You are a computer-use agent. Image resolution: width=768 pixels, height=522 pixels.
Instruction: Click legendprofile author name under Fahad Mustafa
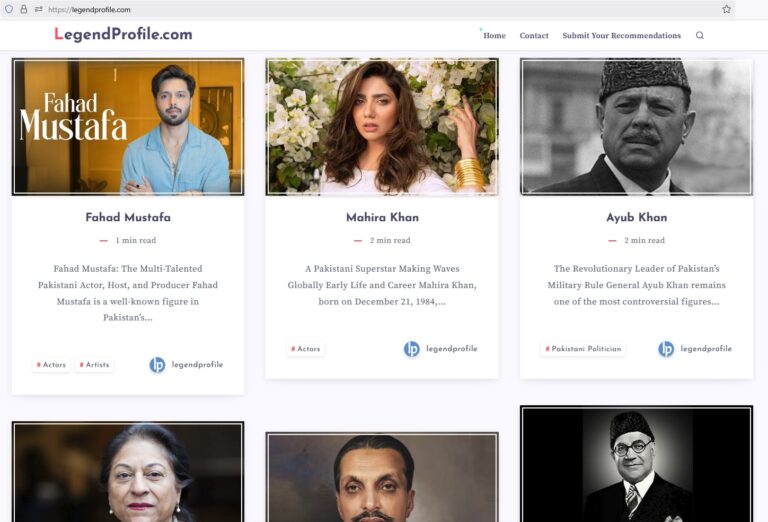click(197, 365)
